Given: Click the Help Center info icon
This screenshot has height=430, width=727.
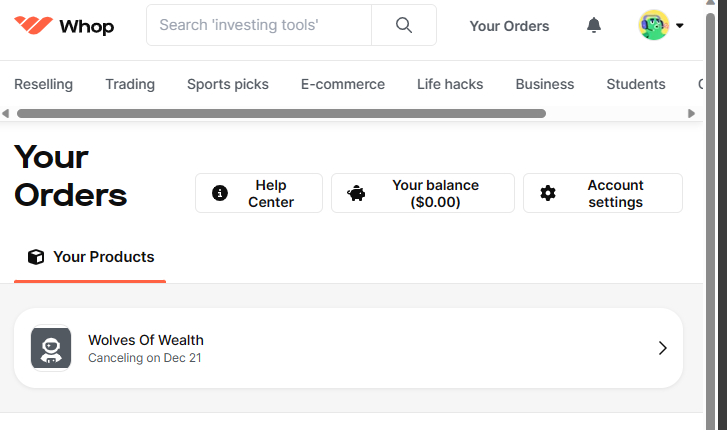Looking at the screenshot, I should 220,193.
